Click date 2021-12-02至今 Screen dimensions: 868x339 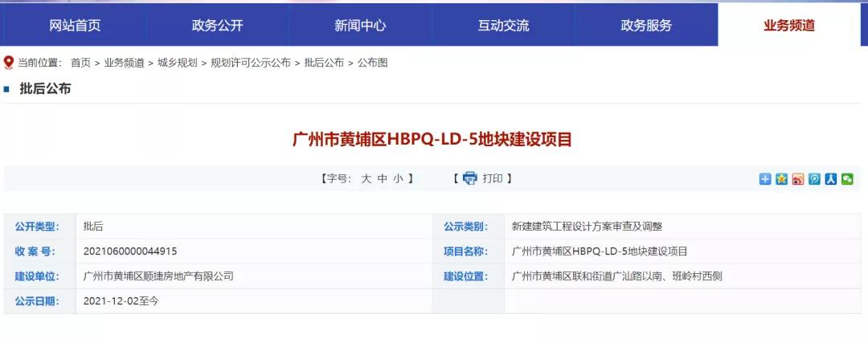[x=121, y=301]
